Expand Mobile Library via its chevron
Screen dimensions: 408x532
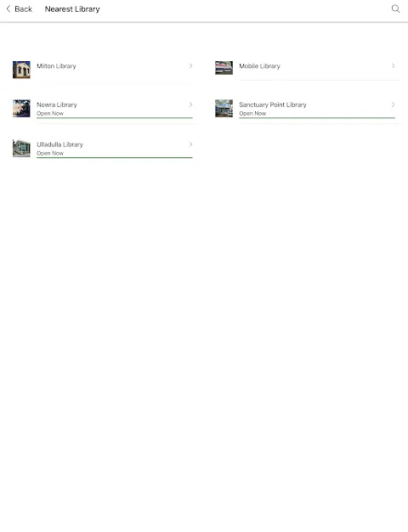[x=393, y=65]
